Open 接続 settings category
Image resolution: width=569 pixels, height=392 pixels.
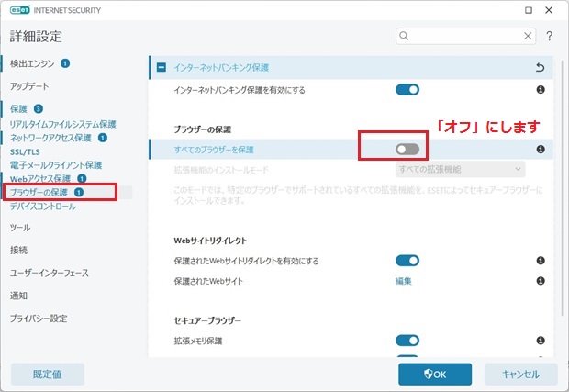(18, 250)
